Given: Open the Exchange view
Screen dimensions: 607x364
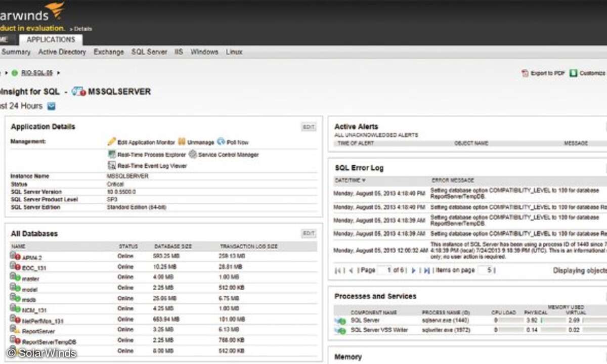Looking at the screenshot, I should click(x=109, y=52).
